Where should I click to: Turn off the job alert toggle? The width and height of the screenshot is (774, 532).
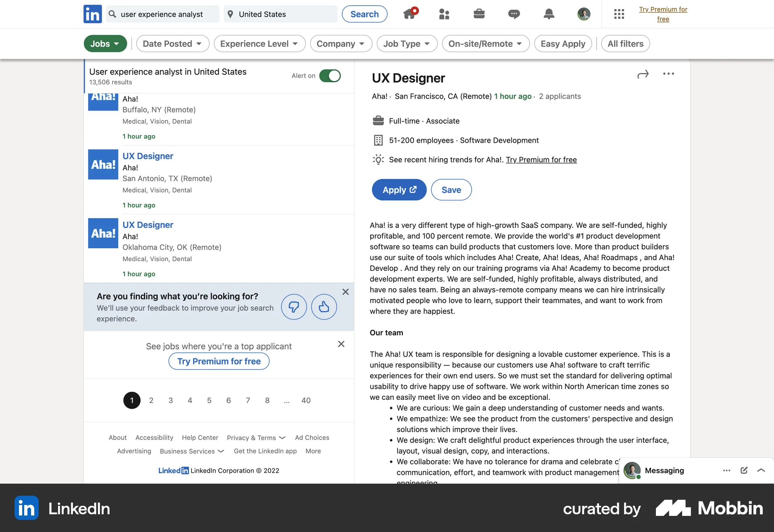click(330, 76)
